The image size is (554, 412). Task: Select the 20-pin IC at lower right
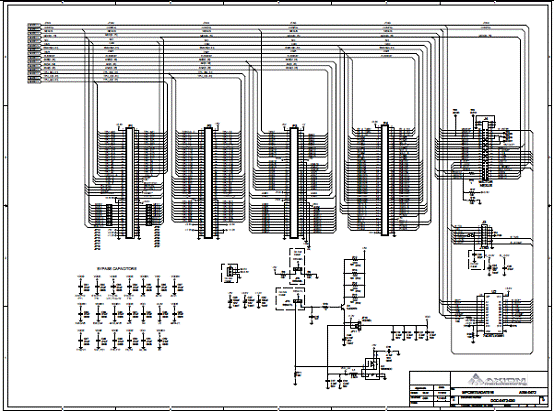pos(494,313)
